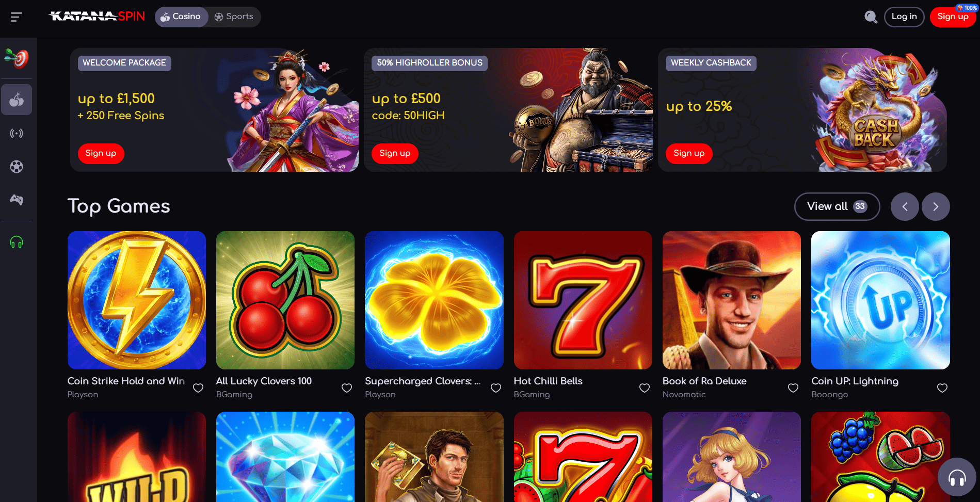The width and height of the screenshot is (980, 502).
Task: Open the live broadcast sidebar icon
Action: [17, 134]
